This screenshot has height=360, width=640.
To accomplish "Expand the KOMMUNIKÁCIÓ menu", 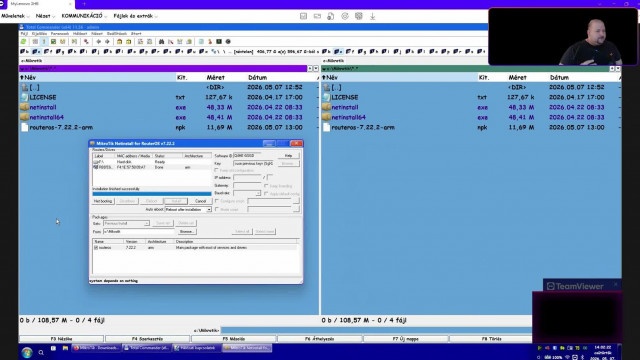I will tap(84, 16).
